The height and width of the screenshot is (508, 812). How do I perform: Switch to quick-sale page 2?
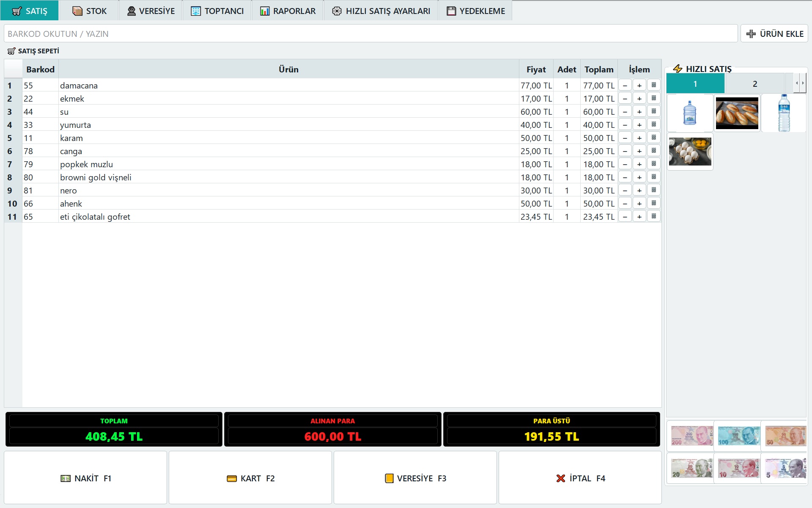point(755,84)
